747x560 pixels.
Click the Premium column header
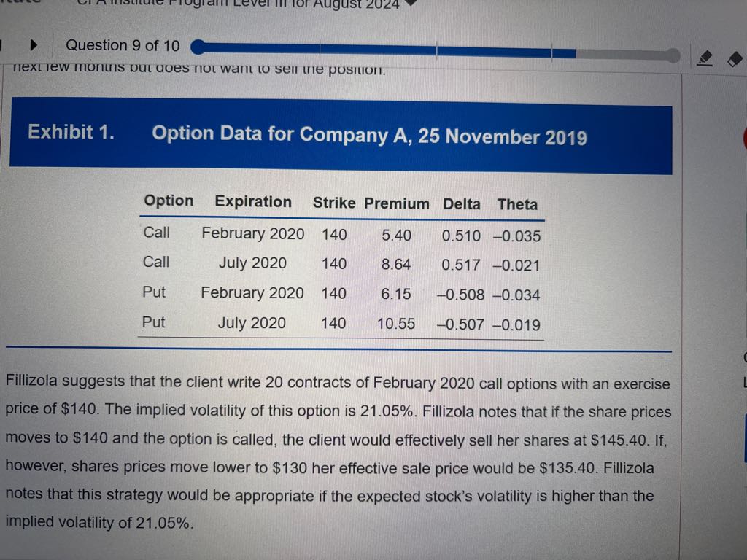coord(396,204)
